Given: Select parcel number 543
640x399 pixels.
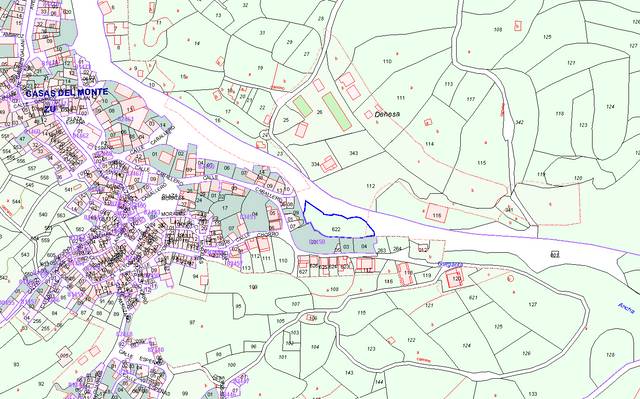Looking at the screenshot, I should [x=25, y=255].
